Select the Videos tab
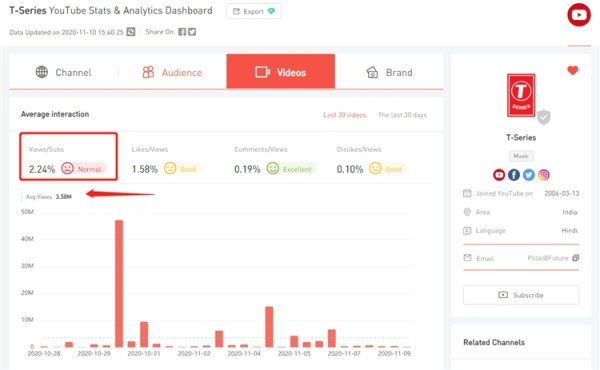600x370 pixels. tap(280, 72)
